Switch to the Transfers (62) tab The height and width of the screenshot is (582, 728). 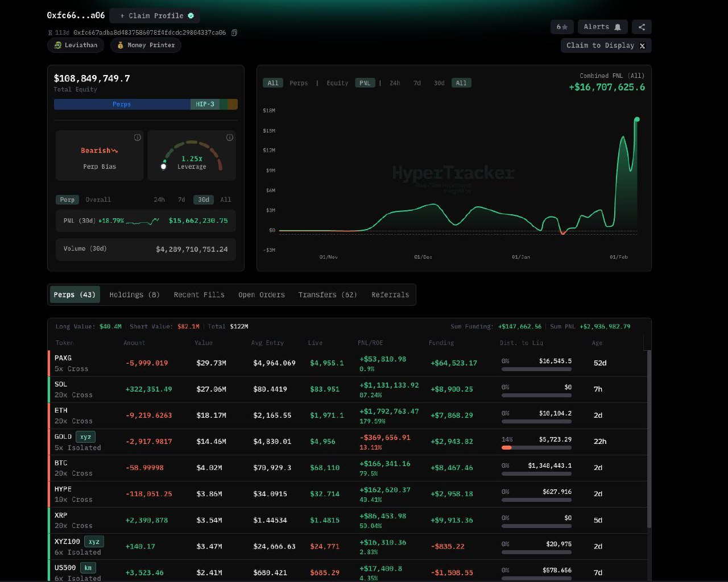pyautogui.click(x=328, y=295)
